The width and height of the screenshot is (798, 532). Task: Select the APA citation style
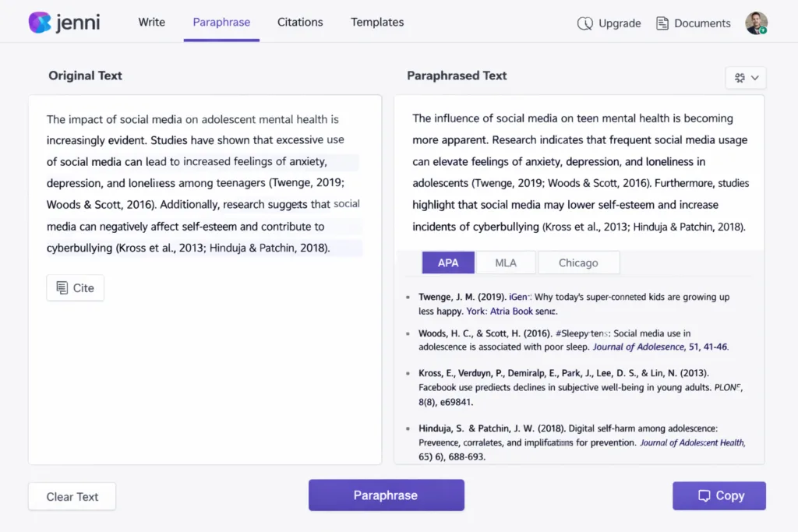click(448, 262)
